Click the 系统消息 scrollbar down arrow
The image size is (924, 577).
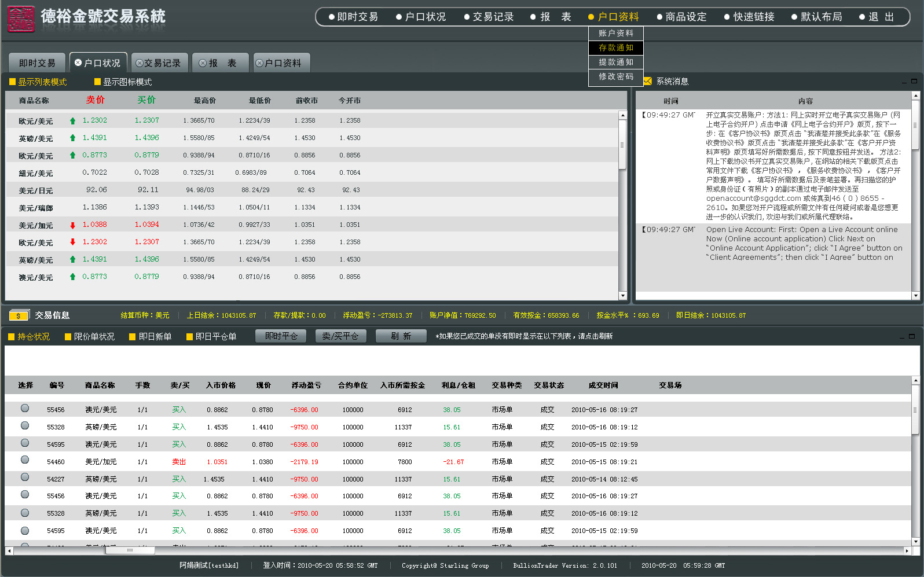(x=915, y=296)
